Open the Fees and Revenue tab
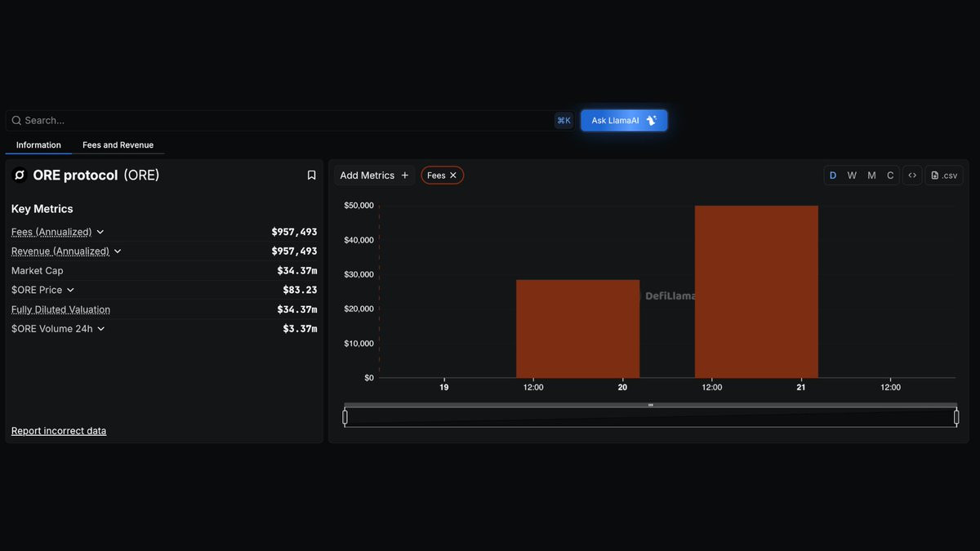980x551 pixels. (118, 145)
